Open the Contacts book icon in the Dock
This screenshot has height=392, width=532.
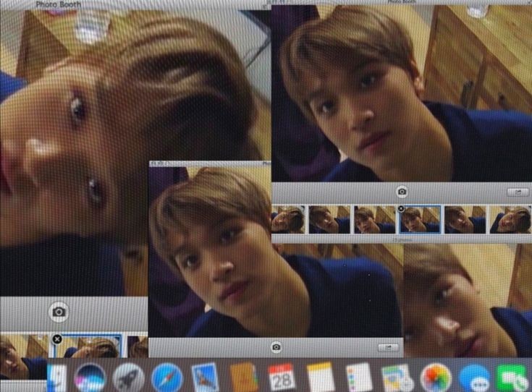(x=243, y=378)
